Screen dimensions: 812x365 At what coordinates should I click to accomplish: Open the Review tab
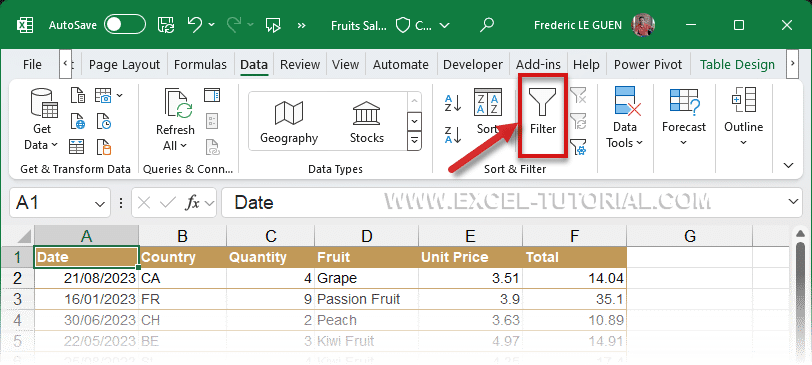point(300,65)
